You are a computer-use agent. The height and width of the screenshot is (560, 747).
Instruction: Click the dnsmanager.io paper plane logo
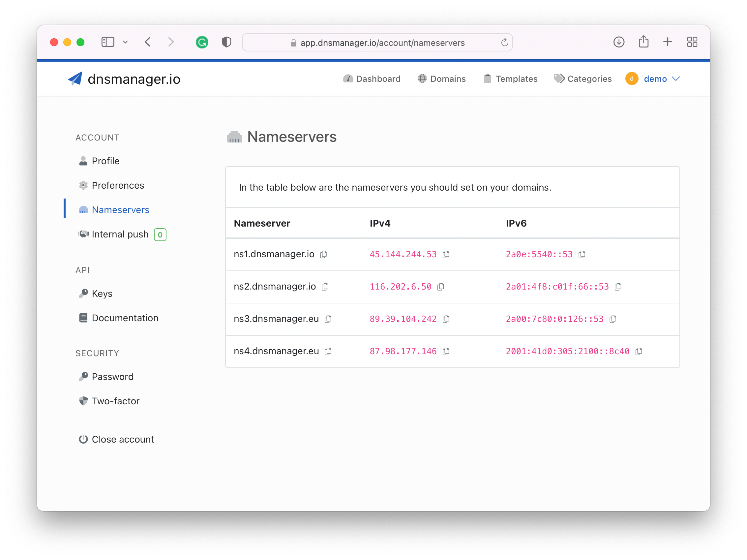[x=75, y=79]
